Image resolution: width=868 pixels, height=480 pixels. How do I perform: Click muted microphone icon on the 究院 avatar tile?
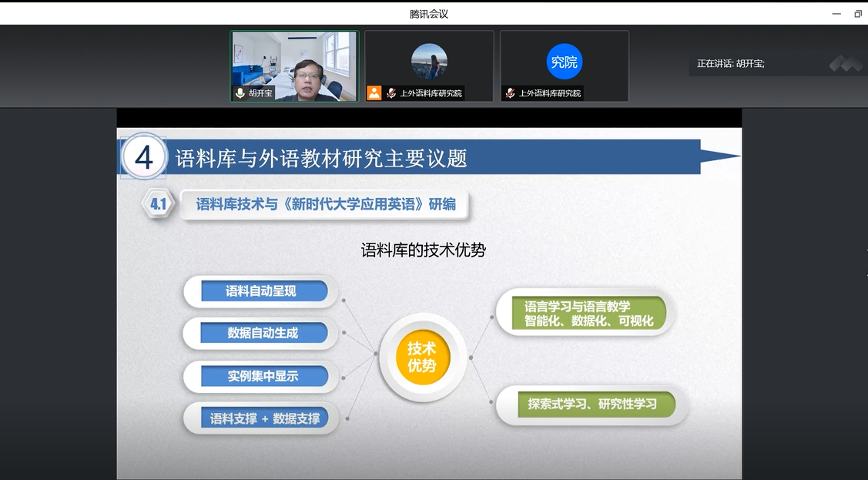510,93
